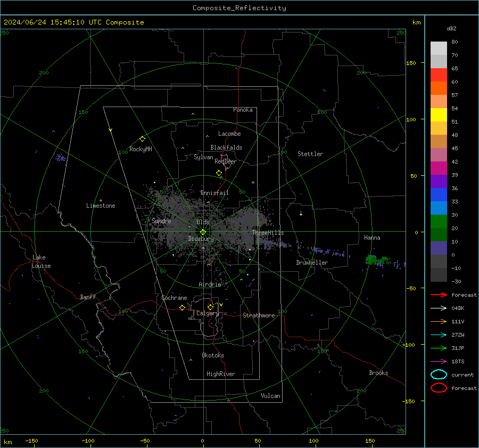Screen dimensions: 479x448
Task: Click the white 04DK arrow icon
Action: (439, 308)
